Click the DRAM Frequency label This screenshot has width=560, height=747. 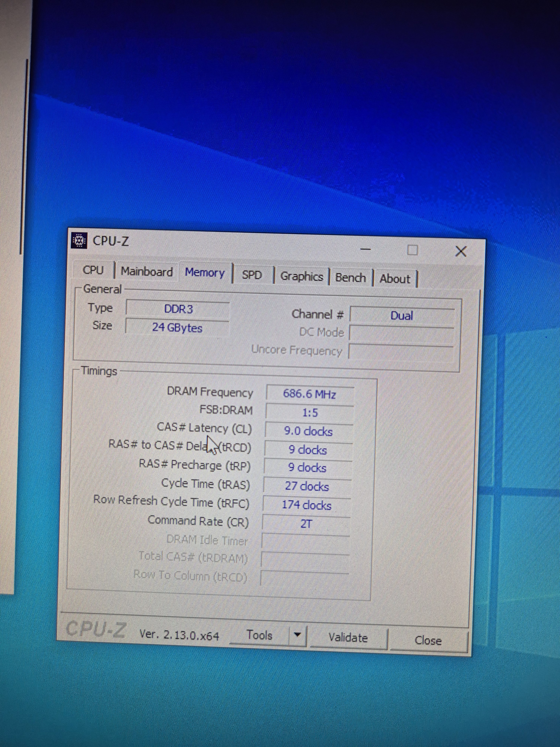[x=210, y=392]
